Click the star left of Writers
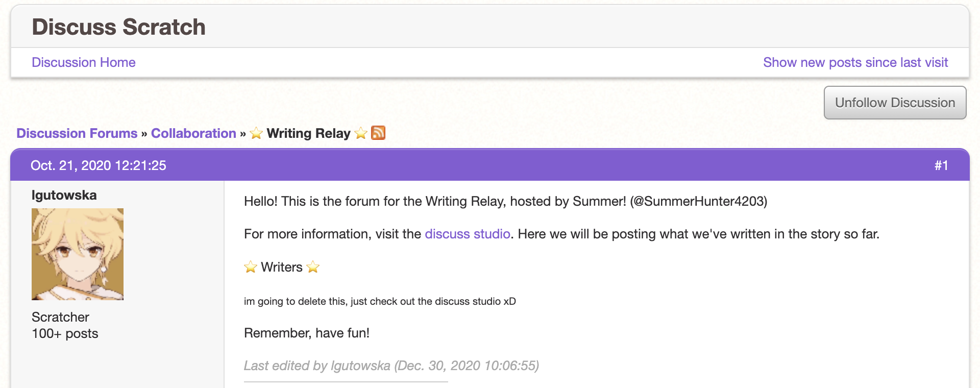 [251, 267]
